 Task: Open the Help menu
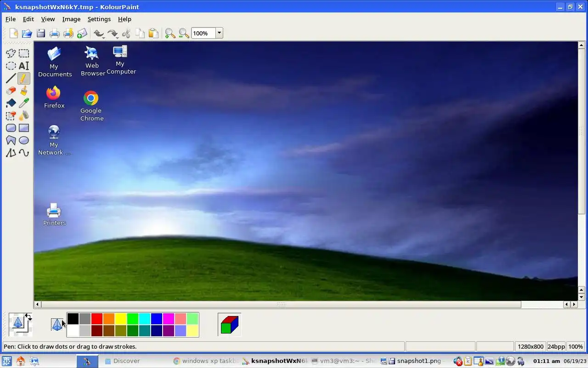[124, 19]
